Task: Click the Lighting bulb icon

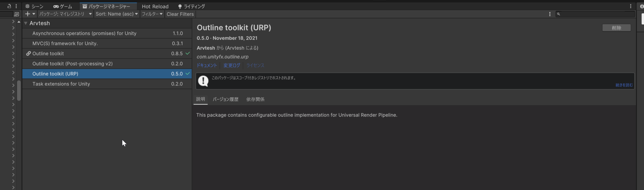Action: point(180,6)
